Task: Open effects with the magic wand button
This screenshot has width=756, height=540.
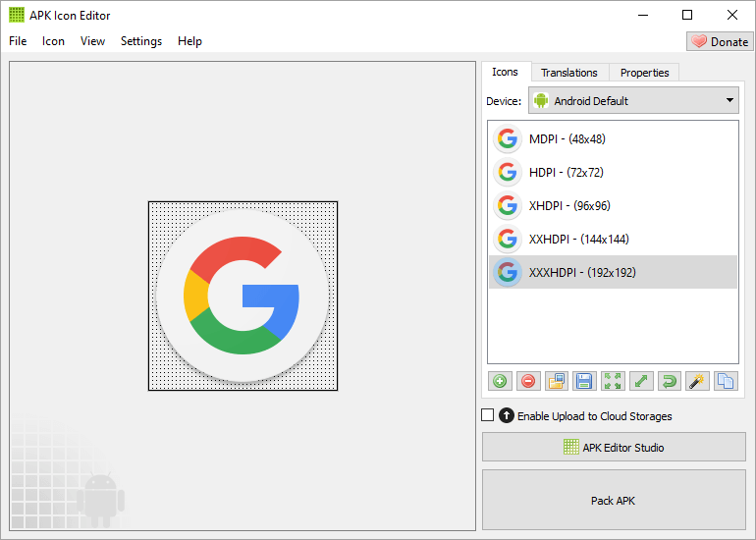Action: tap(697, 381)
